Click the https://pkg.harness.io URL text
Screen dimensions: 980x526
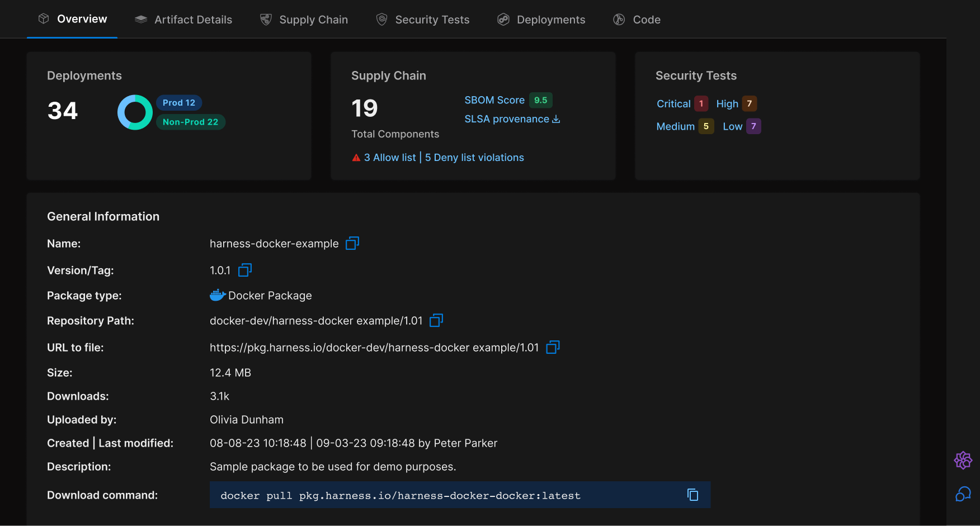coord(374,348)
